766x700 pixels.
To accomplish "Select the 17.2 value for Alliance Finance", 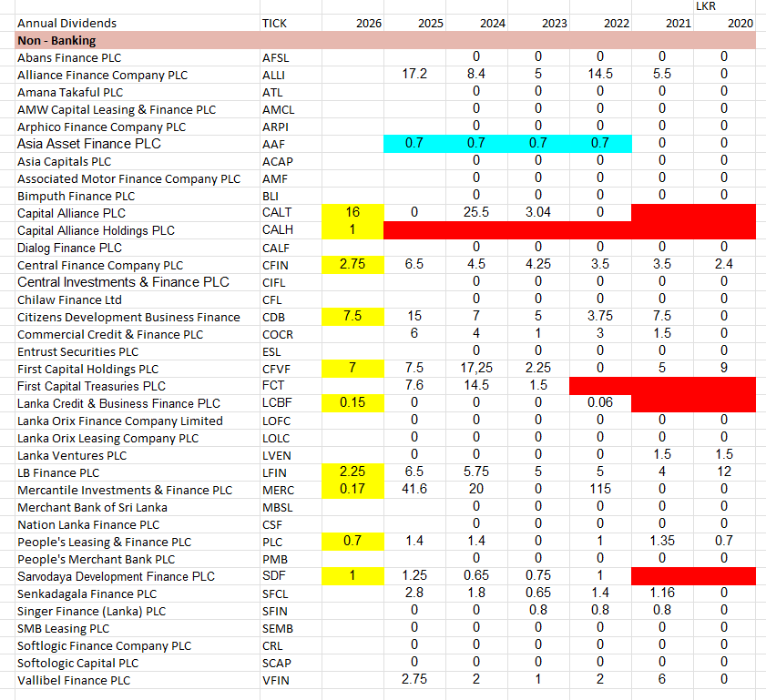I will click(415, 75).
